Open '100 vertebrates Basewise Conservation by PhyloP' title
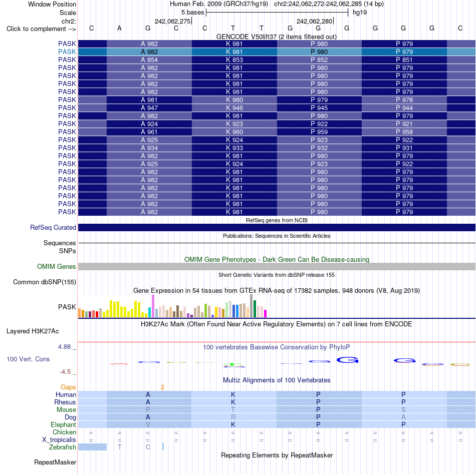The image size is (476, 474). coord(277,347)
